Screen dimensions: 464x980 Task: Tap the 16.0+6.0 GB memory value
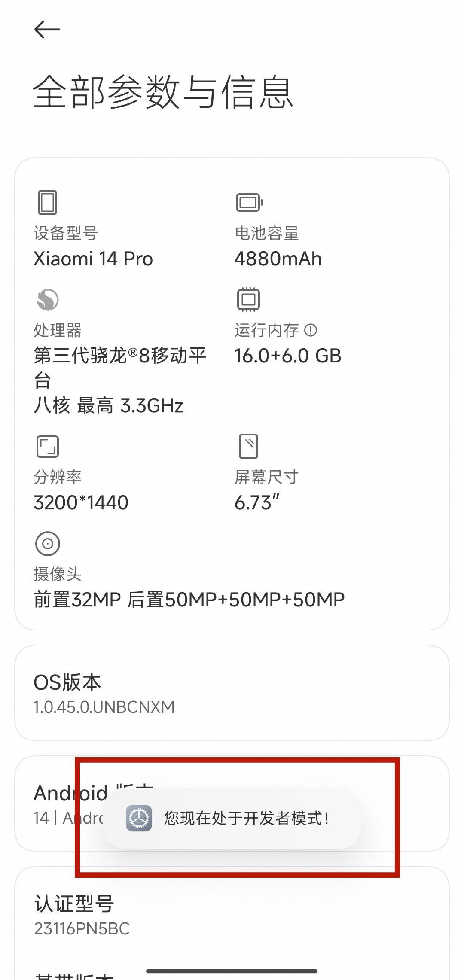(x=288, y=356)
